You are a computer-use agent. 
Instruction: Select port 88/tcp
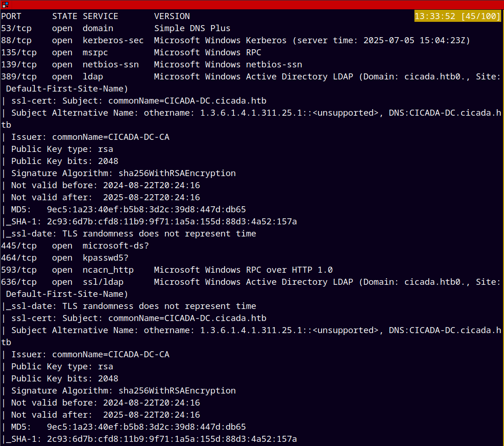tap(16, 40)
